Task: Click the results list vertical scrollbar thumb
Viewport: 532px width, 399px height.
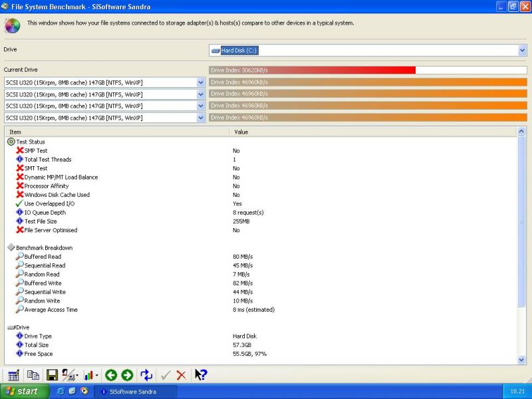Action: [x=521, y=222]
